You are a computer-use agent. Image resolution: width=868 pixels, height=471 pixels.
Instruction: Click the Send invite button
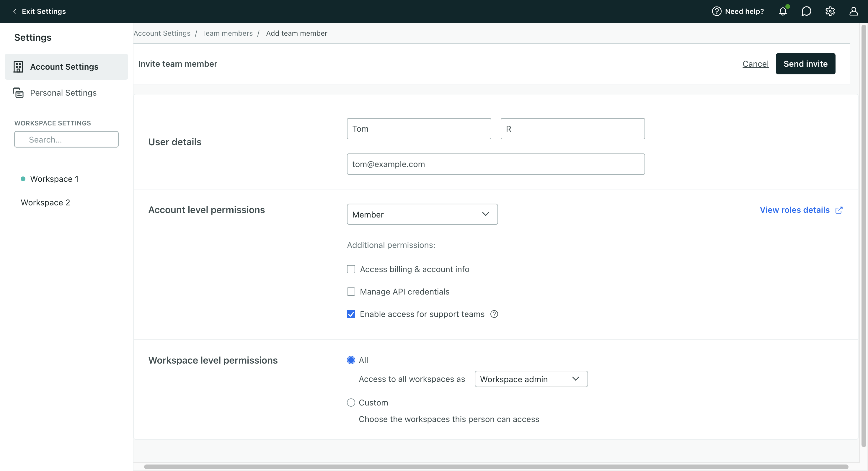point(805,64)
